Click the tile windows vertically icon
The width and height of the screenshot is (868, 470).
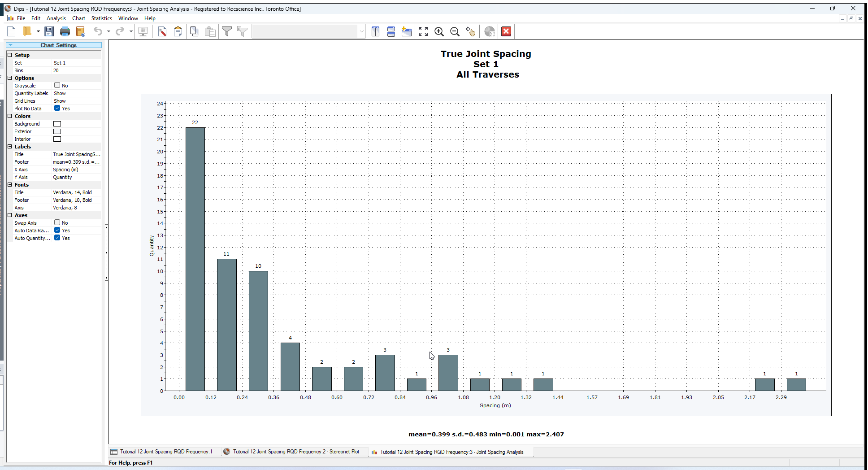pos(376,31)
